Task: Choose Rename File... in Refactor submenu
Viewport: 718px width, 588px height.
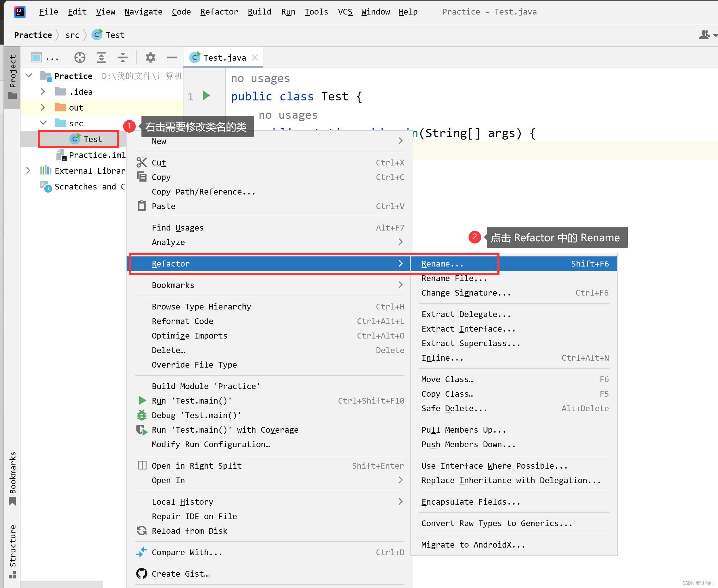Action: pyautogui.click(x=514, y=278)
